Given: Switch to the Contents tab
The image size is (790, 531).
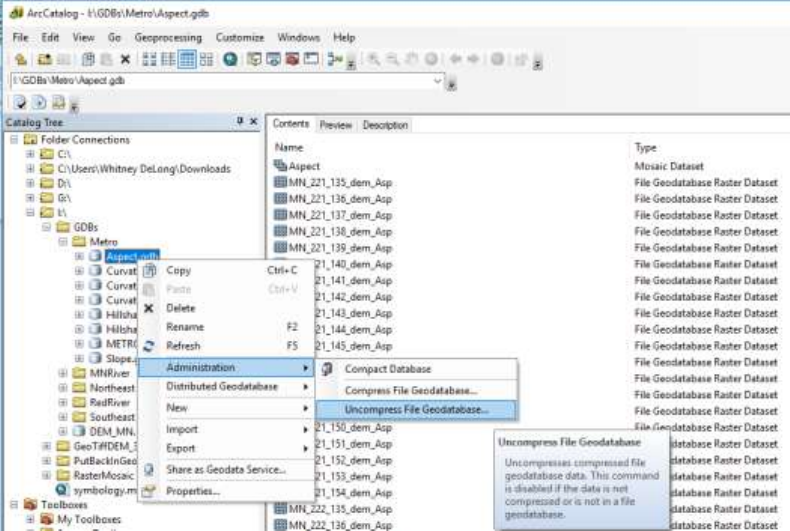Looking at the screenshot, I should [291, 124].
